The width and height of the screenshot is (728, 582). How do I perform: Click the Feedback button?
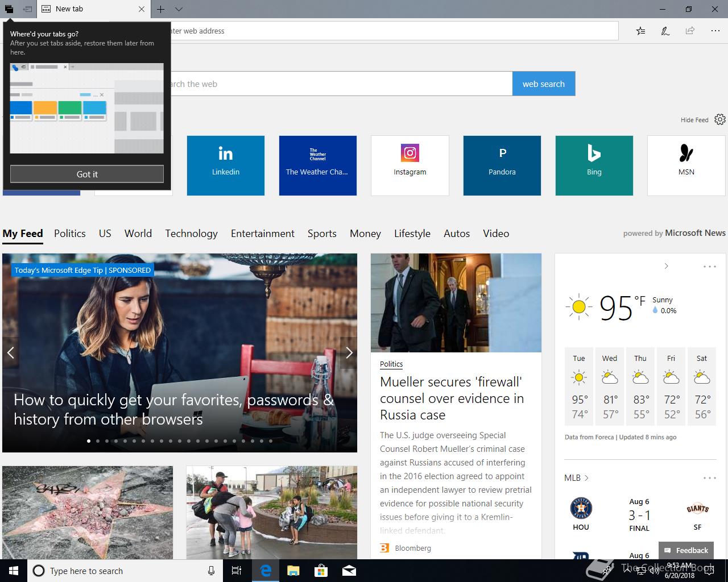(686, 550)
